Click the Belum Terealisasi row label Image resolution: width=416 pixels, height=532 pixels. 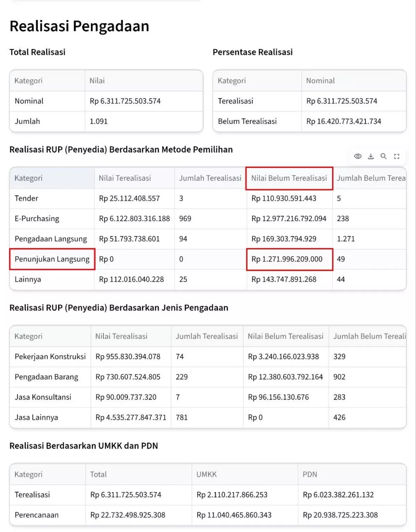[257, 121]
